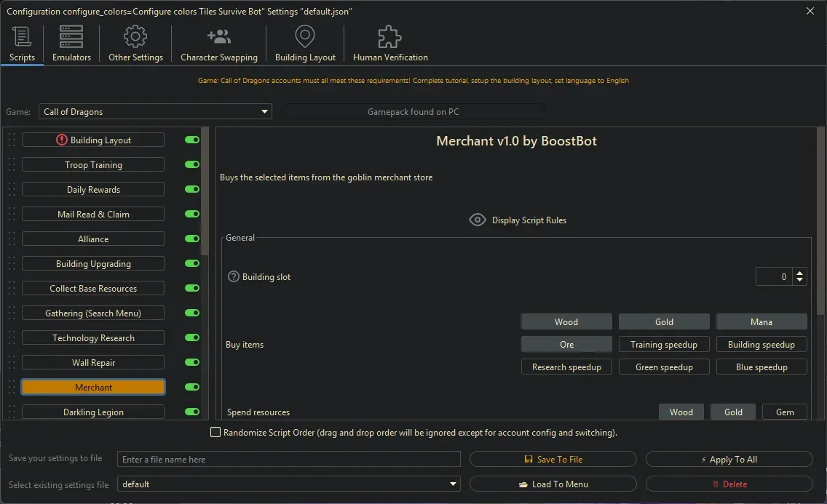Toggle the Ore buy item selection
Image resolution: width=827 pixels, height=504 pixels.
coord(566,344)
